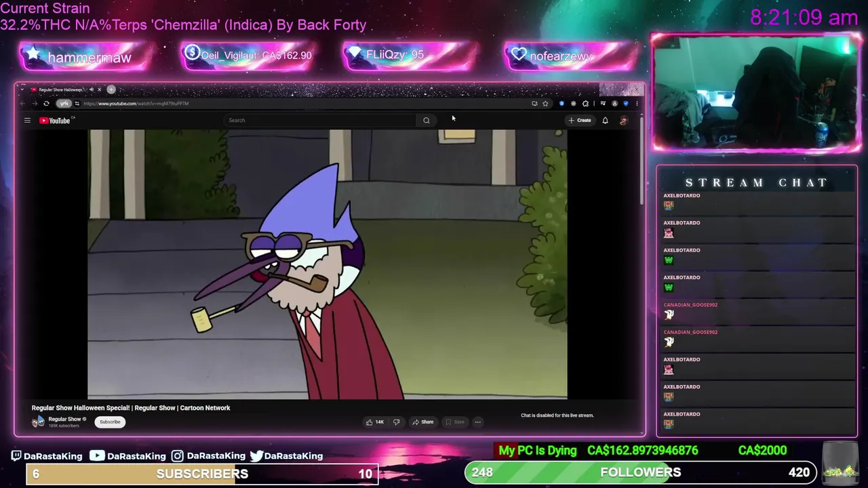Open the checkmark shield extension icon
The image size is (868, 488).
625,104
